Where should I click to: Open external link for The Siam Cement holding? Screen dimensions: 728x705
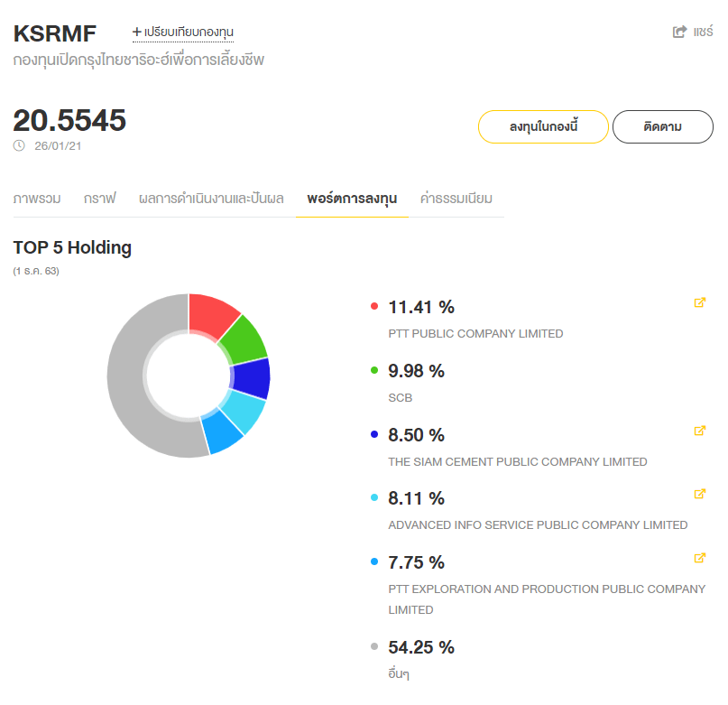[x=699, y=431]
